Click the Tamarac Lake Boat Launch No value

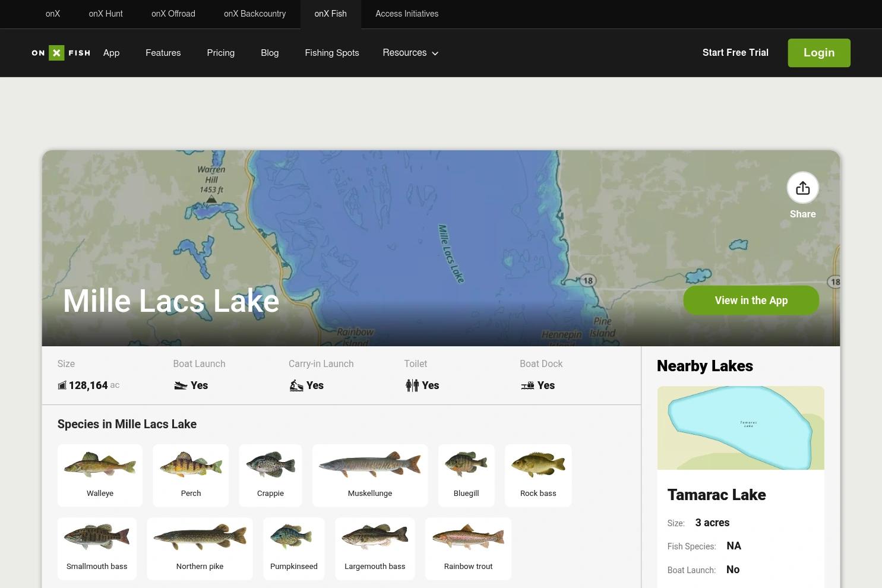tap(733, 570)
